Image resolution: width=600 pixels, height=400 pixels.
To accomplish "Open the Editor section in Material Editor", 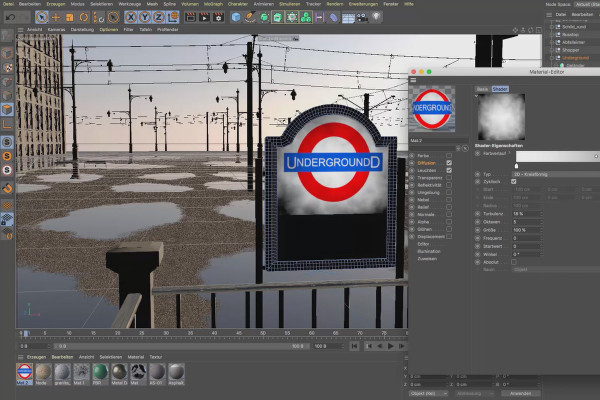I will point(423,244).
